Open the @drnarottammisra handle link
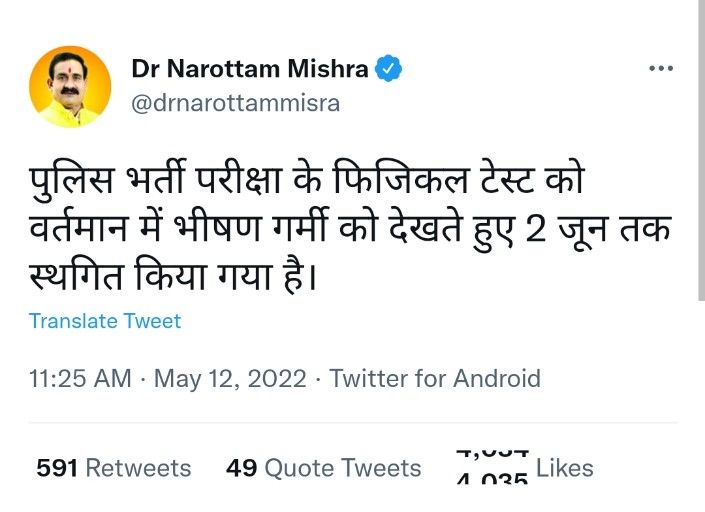Image resolution: width=705 pixels, height=512 pixels. pyautogui.click(x=235, y=103)
